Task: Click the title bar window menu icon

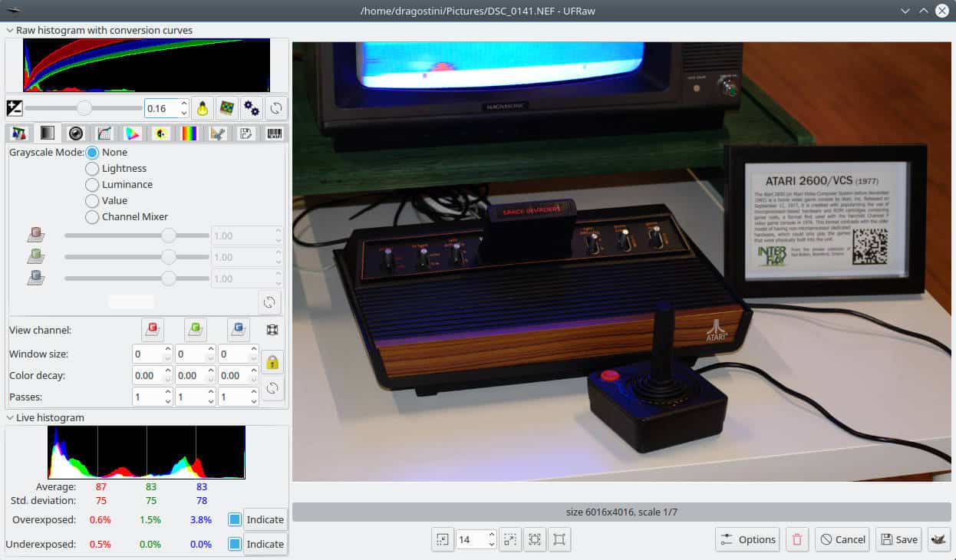Action: point(13,11)
